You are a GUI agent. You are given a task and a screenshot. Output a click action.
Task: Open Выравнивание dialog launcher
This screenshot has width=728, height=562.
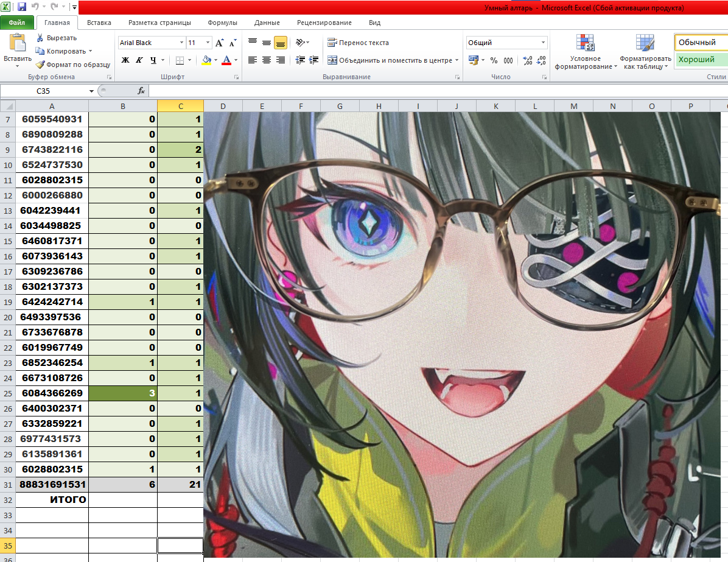(457, 77)
